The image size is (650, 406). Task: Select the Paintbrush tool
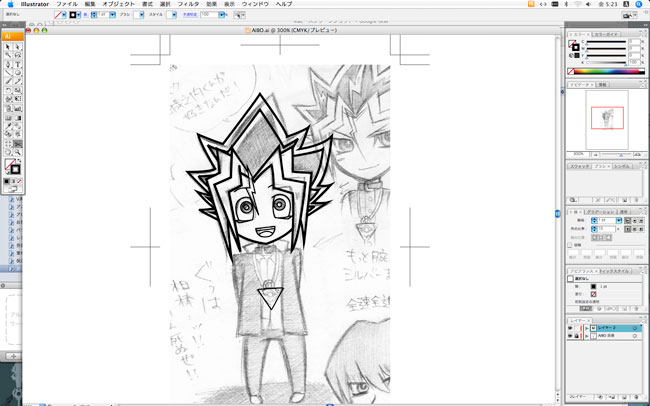coord(8,81)
